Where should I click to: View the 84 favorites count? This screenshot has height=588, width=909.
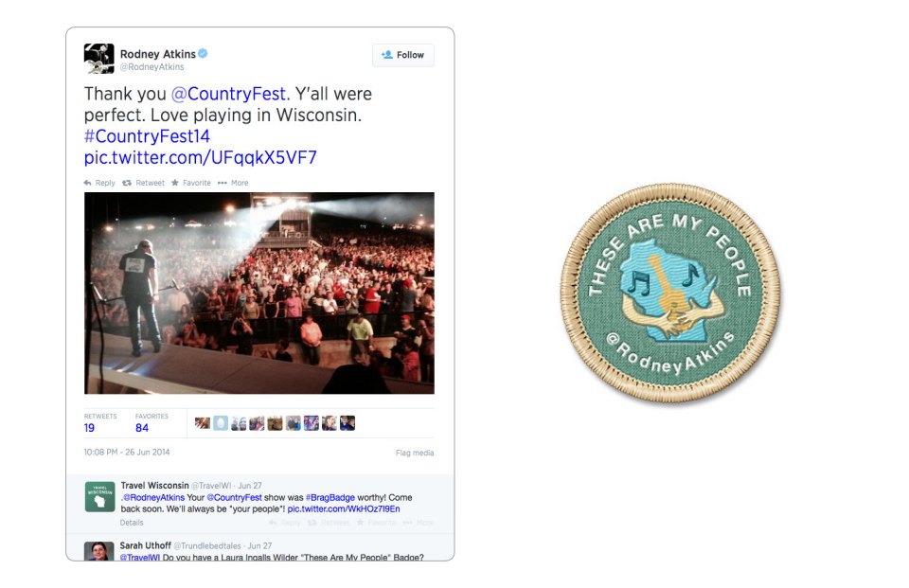142,428
